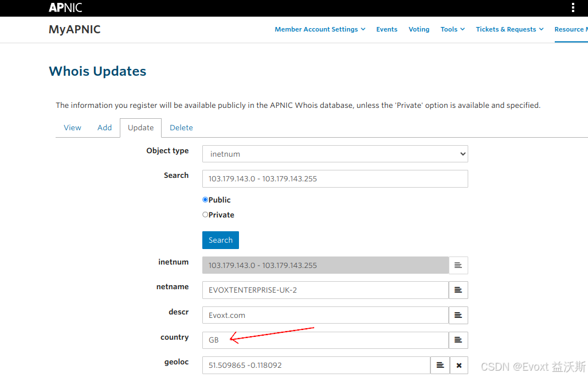Expand Member Account Settings menu
Viewport: 588px width, 377px height.
[320, 29]
